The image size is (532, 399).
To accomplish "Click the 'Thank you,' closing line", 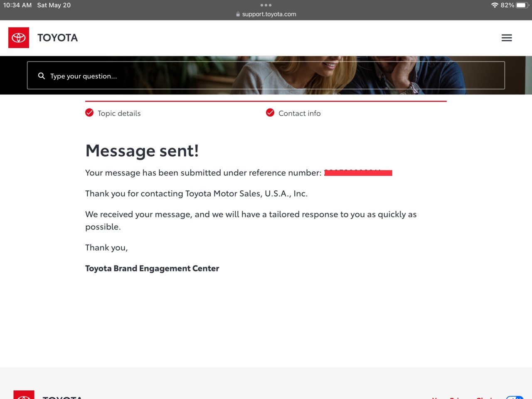I will coord(106,248).
